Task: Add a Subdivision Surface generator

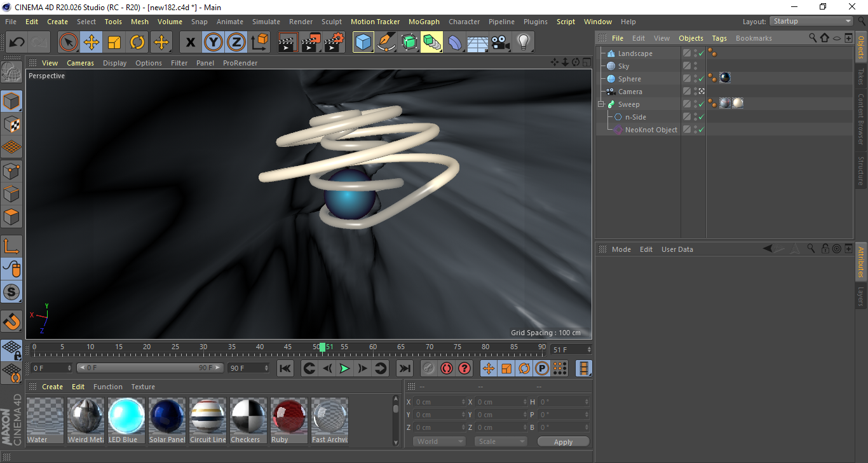Action: [x=409, y=43]
